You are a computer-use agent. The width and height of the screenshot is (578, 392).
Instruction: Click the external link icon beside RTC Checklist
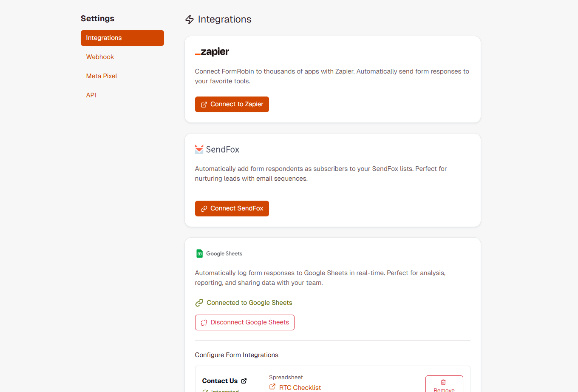pyautogui.click(x=272, y=387)
